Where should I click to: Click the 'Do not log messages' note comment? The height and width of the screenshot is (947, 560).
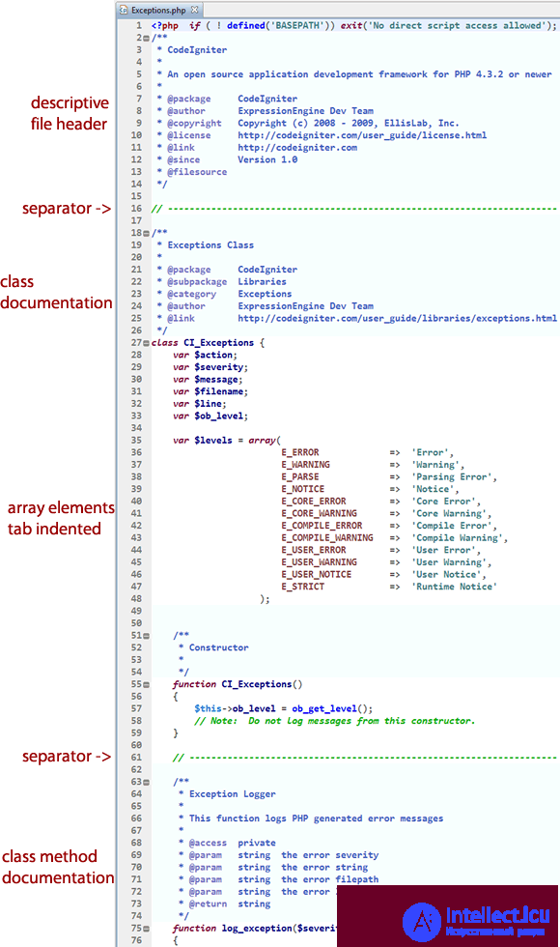click(x=334, y=721)
